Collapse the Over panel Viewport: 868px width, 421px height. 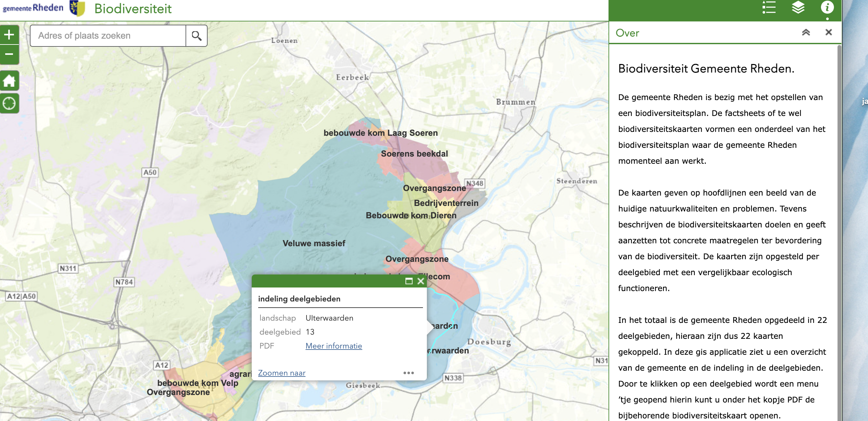806,32
